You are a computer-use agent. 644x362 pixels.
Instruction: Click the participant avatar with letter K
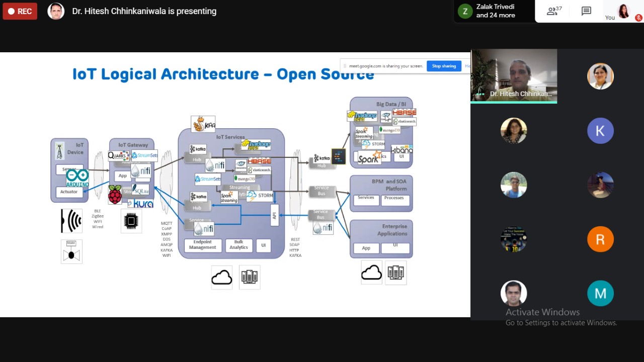pyautogui.click(x=600, y=131)
